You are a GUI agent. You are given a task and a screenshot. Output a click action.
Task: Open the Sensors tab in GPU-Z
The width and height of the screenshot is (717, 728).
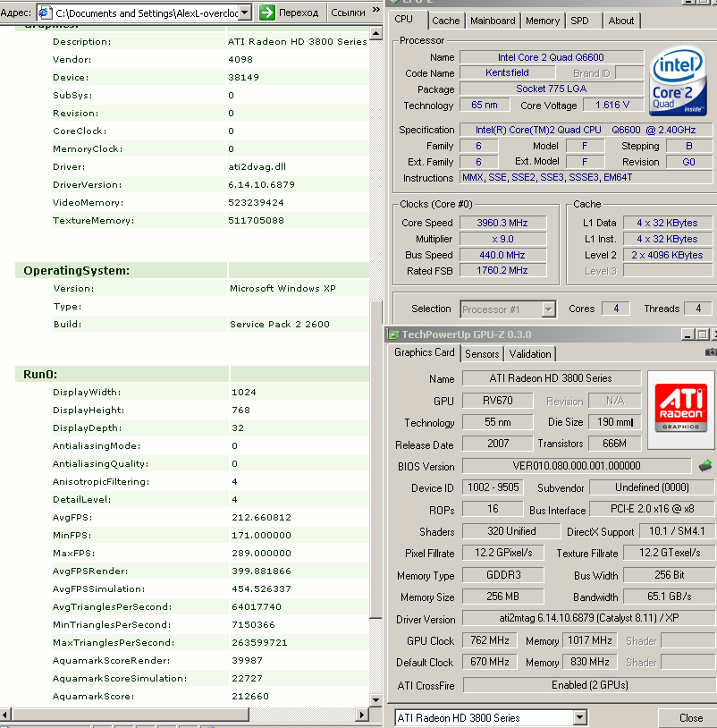pyautogui.click(x=482, y=354)
